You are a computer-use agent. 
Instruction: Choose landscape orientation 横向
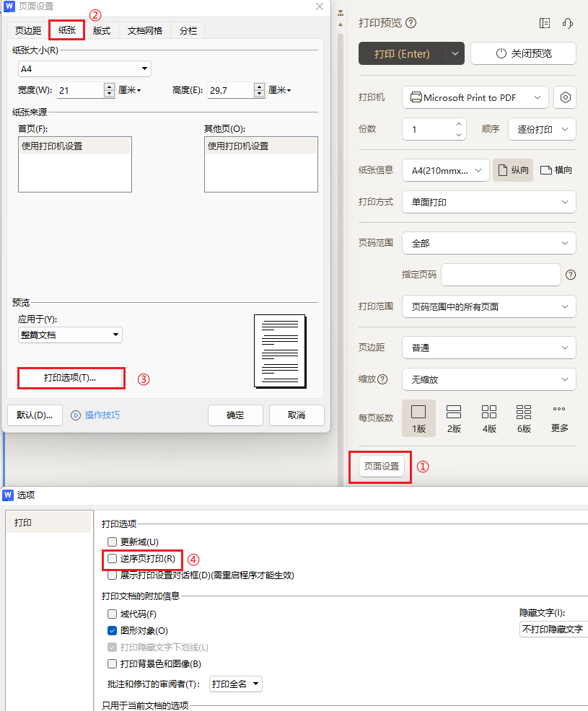click(x=556, y=170)
